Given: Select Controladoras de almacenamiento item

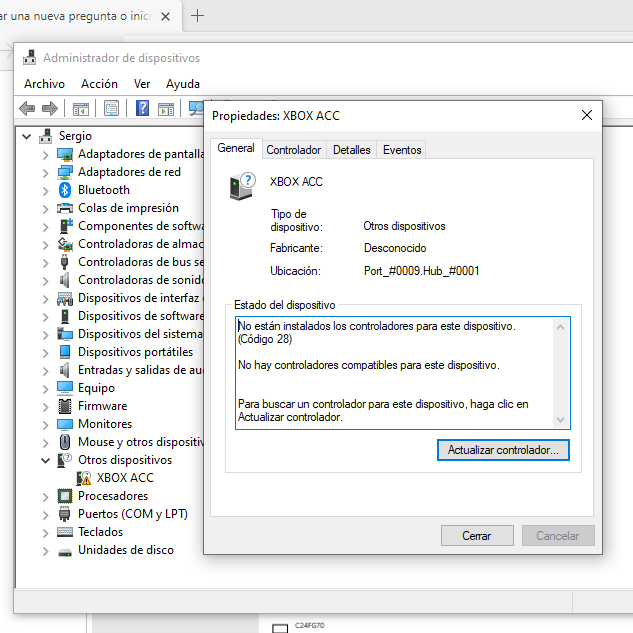Looking at the screenshot, I should point(140,244).
